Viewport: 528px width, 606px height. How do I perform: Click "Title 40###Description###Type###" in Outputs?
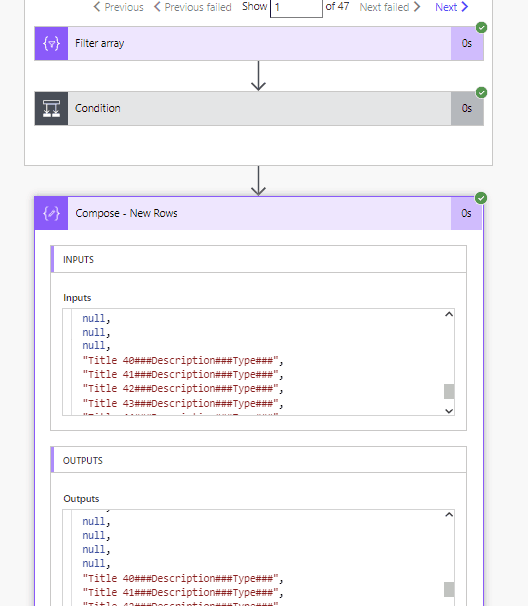tap(183, 579)
